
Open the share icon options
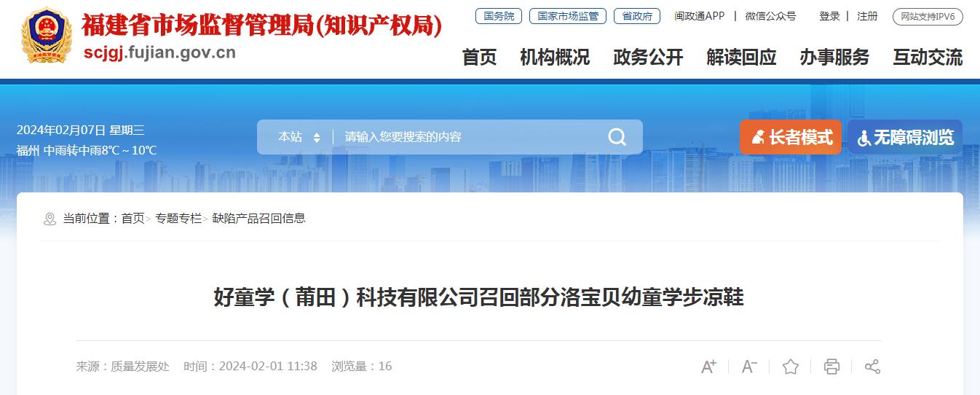(872, 367)
